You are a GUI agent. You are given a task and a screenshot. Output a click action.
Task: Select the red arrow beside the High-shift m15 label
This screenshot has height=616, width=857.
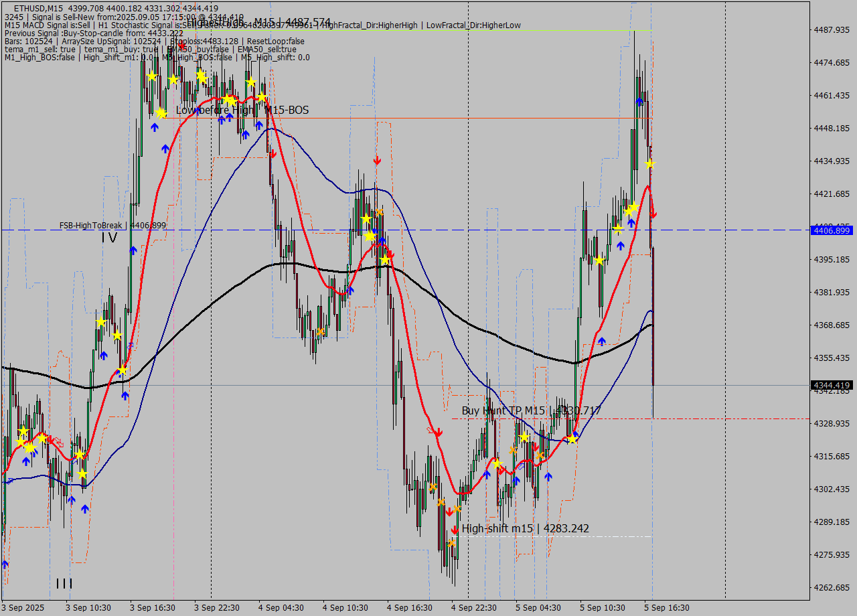455,530
